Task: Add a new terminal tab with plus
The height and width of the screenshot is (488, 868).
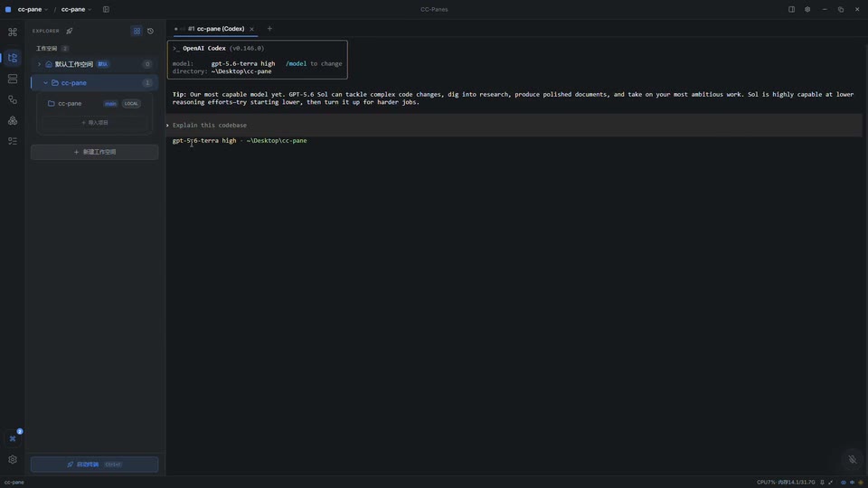Action: (x=269, y=29)
